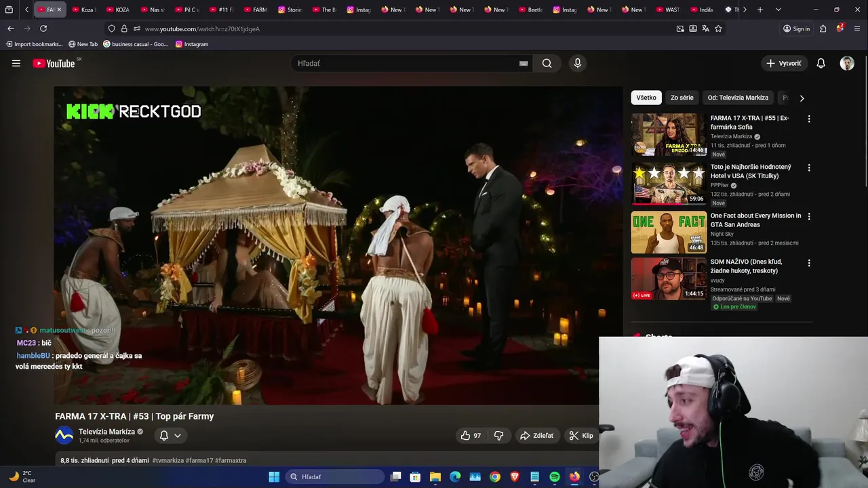Open Google Chrome from the taskbar

[x=495, y=476]
